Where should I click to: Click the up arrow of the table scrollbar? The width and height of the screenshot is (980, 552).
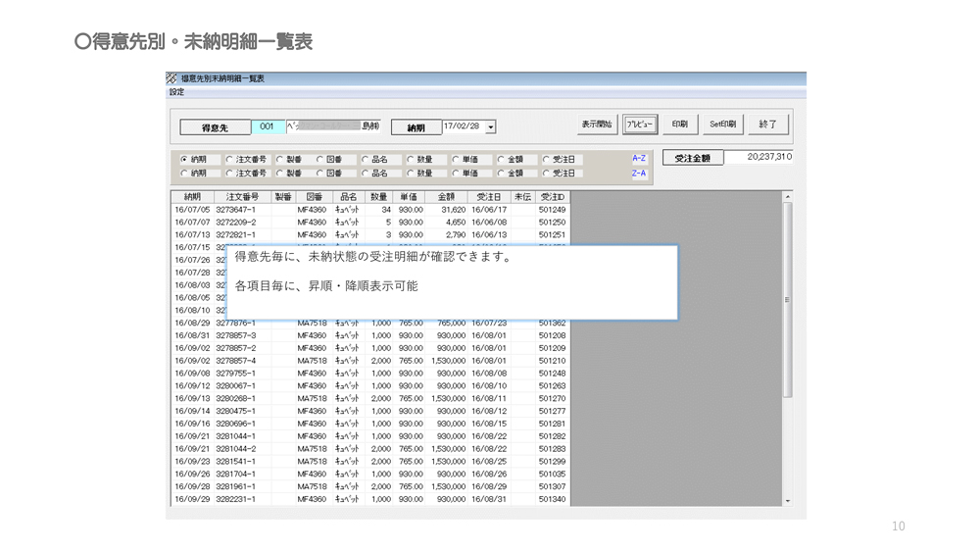(788, 197)
